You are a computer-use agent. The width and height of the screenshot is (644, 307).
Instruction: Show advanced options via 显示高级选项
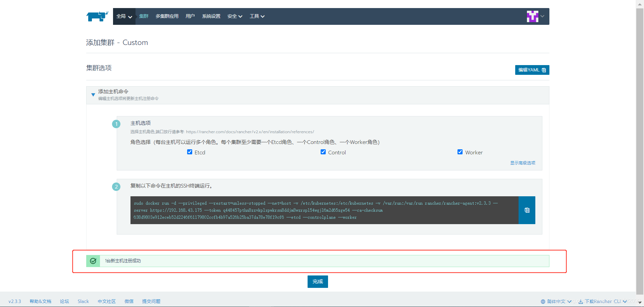click(x=523, y=163)
